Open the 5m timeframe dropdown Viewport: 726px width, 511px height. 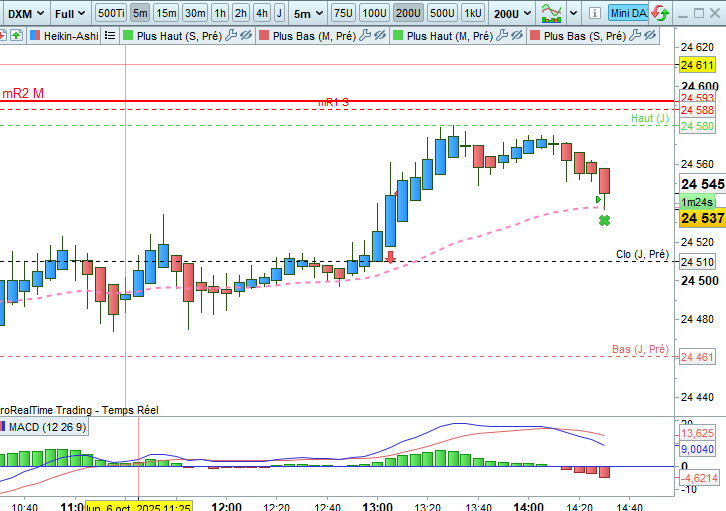pos(308,13)
